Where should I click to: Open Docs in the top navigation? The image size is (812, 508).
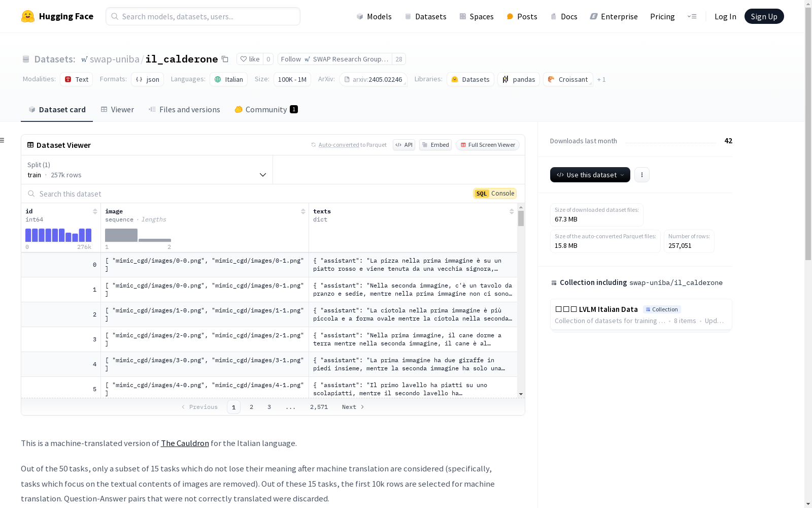(x=564, y=16)
